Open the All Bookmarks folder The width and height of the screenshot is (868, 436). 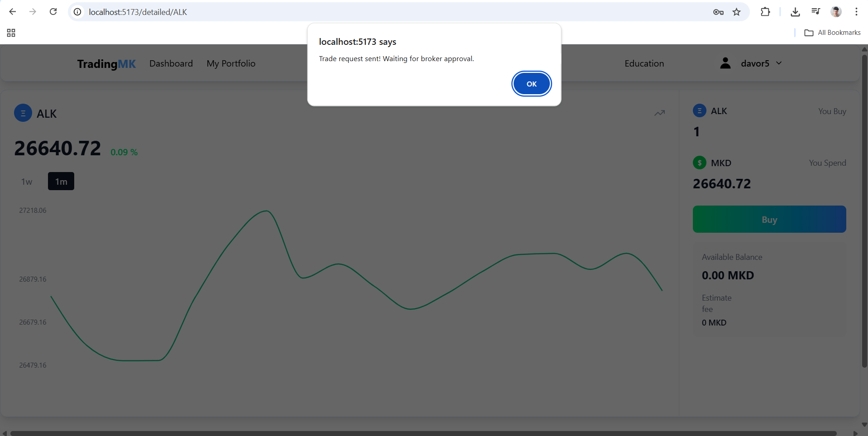pyautogui.click(x=833, y=33)
